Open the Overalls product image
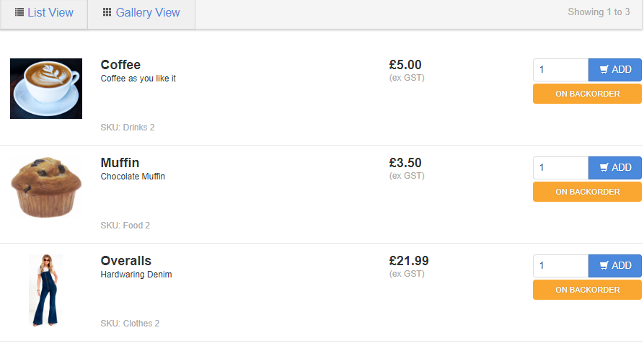 pyautogui.click(x=46, y=290)
